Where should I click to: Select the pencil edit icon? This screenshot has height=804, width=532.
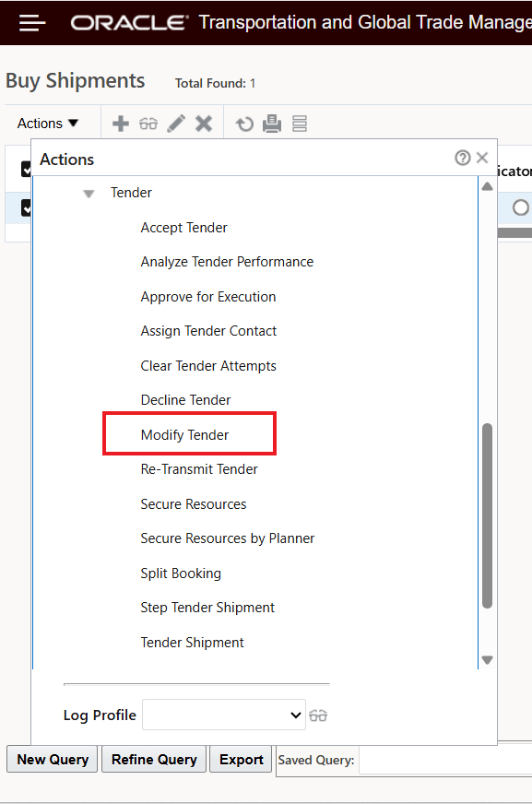coord(177,123)
